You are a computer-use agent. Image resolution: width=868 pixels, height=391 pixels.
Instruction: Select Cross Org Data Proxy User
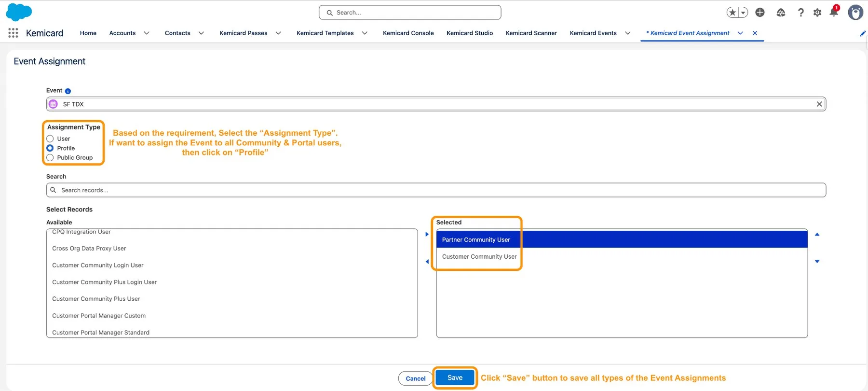232,249
